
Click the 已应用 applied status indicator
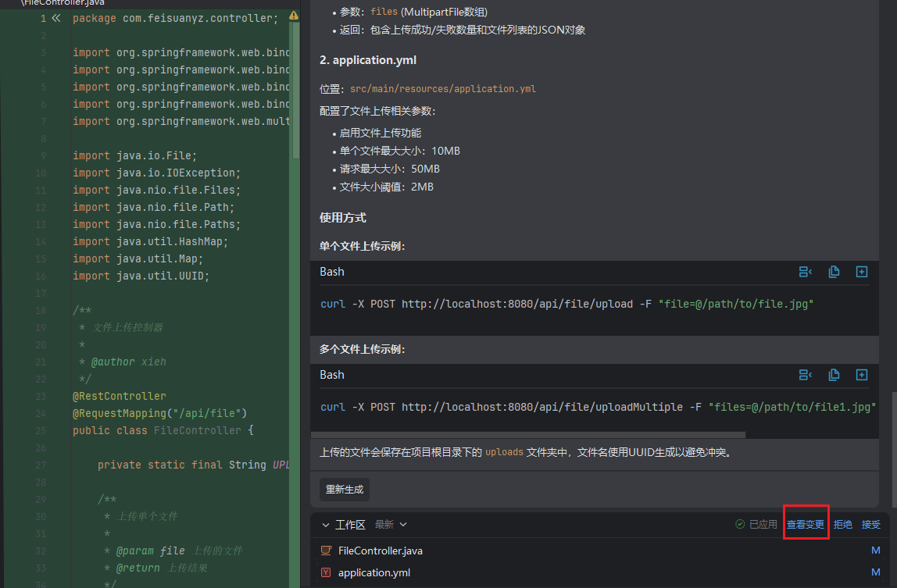756,525
